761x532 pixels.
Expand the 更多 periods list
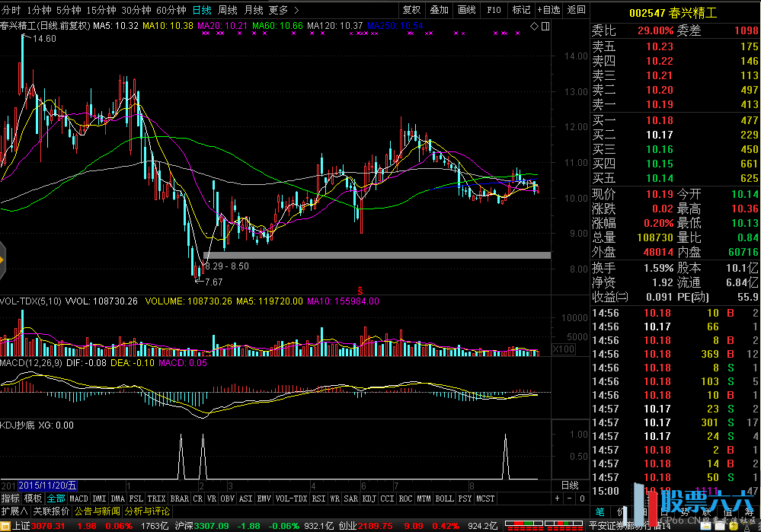tap(284, 10)
